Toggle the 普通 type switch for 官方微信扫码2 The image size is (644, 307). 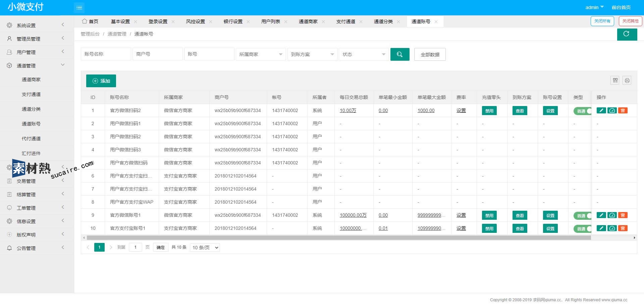click(x=582, y=111)
